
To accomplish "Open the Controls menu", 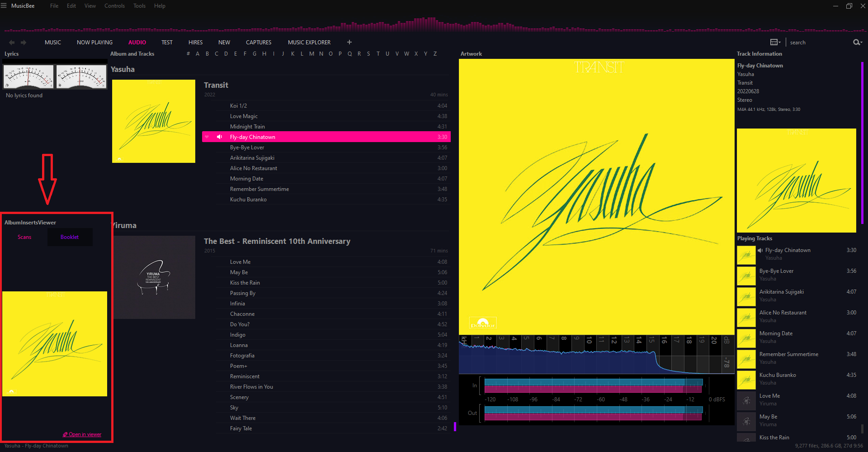I will pos(114,6).
